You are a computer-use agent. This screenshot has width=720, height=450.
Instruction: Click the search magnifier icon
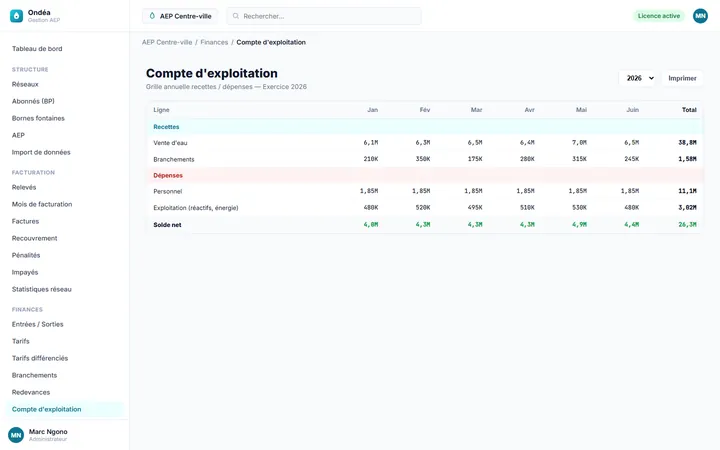pos(236,16)
